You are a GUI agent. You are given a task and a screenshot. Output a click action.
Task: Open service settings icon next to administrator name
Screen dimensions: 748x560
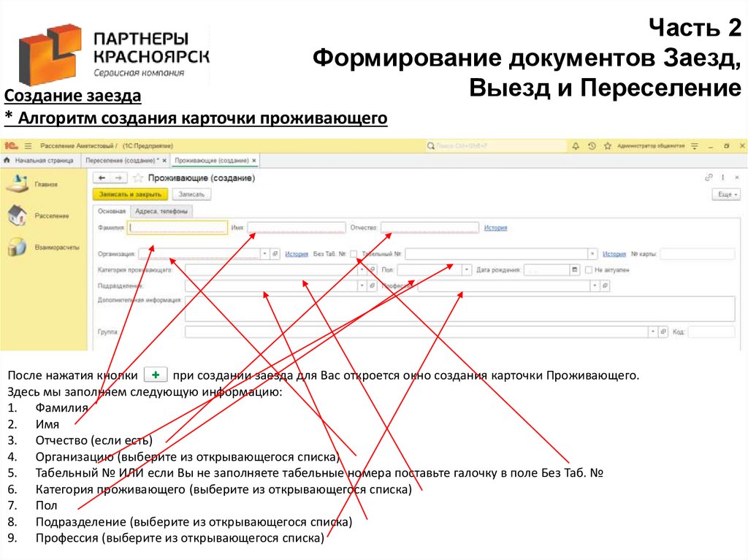[x=695, y=146]
